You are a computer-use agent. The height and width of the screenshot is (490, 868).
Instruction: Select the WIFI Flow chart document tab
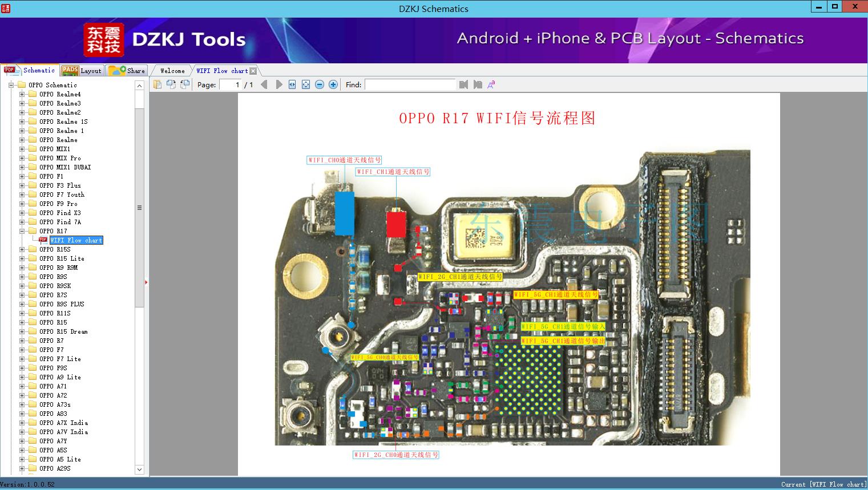[x=222, y=71]
